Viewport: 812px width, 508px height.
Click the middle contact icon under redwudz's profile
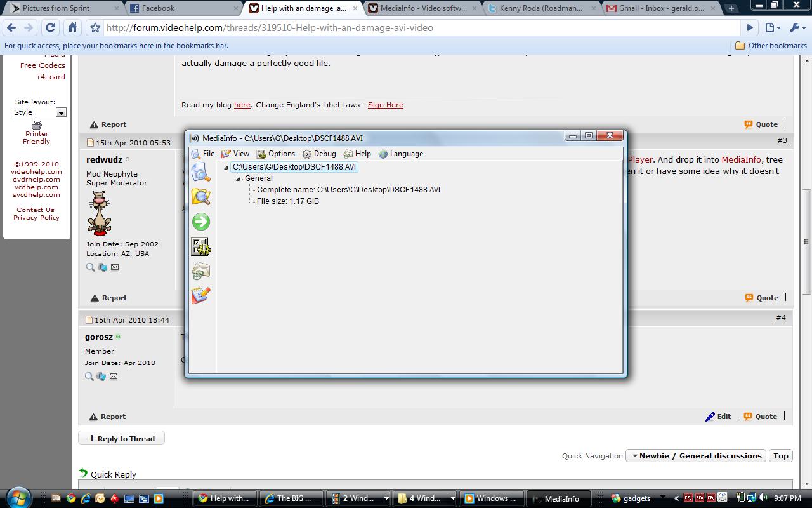point(102,267)
